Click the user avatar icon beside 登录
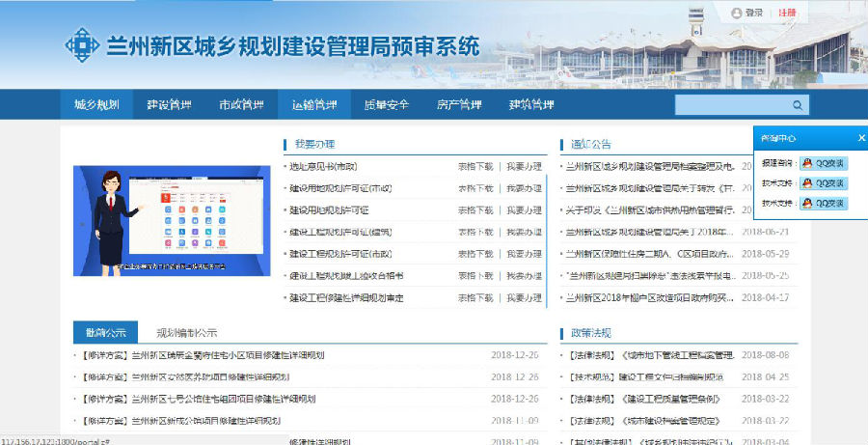This screenshot has height=445, width=868. point(737,13)
